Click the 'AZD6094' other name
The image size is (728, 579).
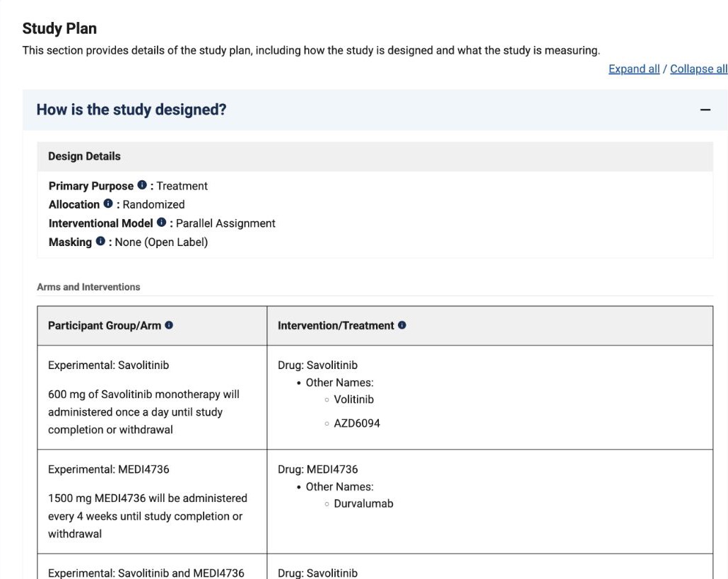pyautogui.click(x=356, y=423)
